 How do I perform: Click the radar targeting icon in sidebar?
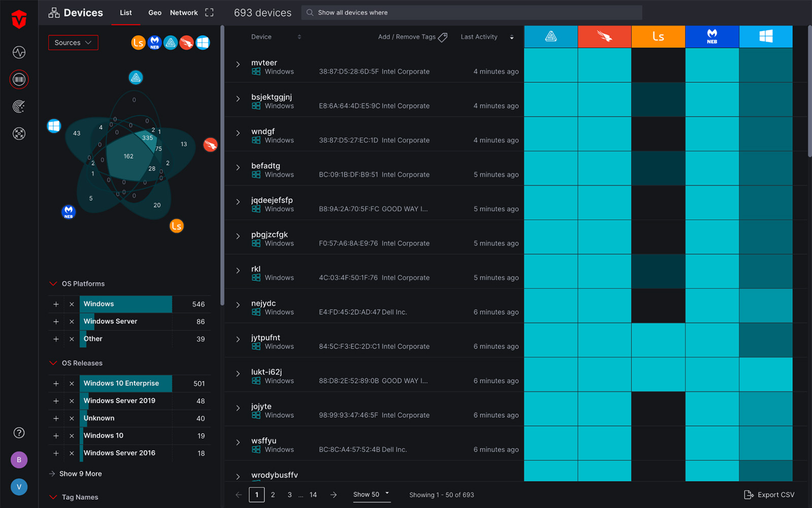coord(19,107)
